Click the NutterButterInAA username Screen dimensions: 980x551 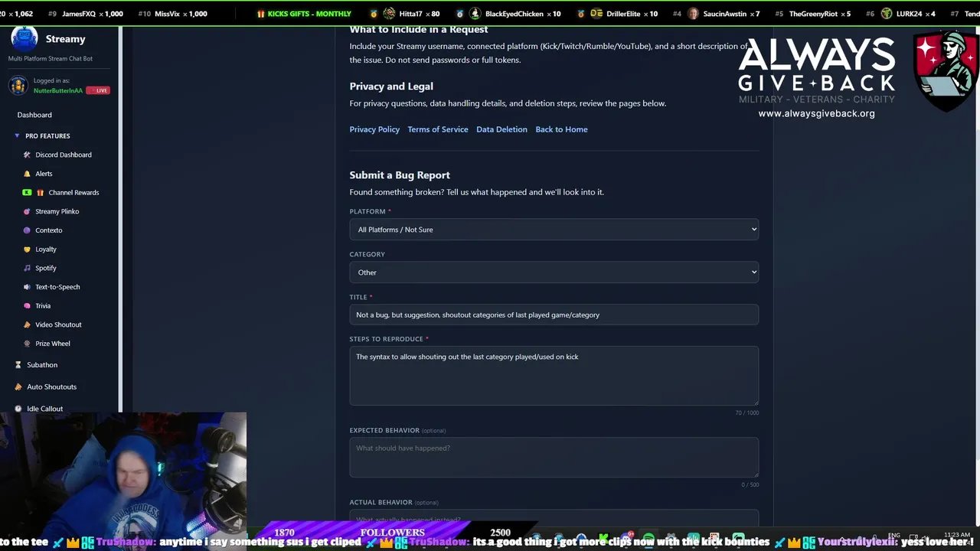tap(58, 90)
